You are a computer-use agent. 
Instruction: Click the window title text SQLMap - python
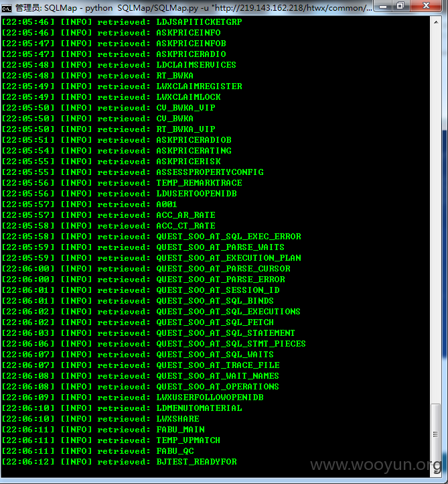point(78,8)
